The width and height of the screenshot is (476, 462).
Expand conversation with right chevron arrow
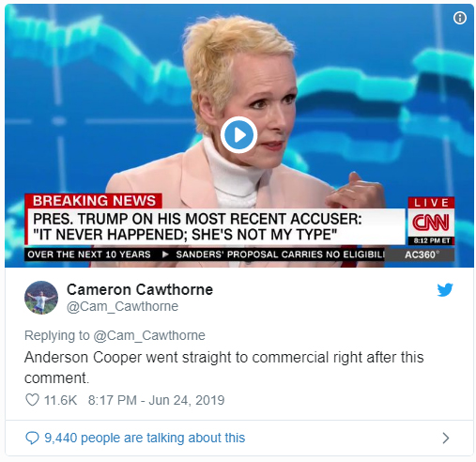point(446,438)
